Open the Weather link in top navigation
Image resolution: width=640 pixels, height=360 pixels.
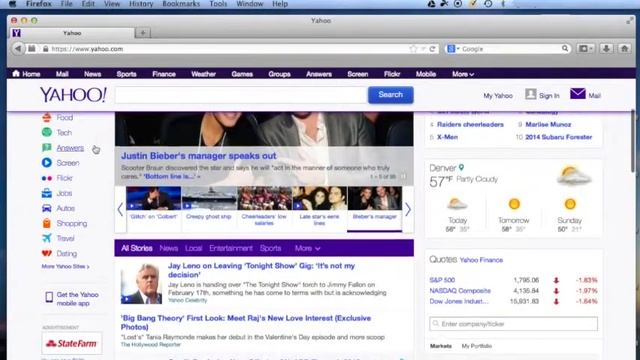click(203, 74)
